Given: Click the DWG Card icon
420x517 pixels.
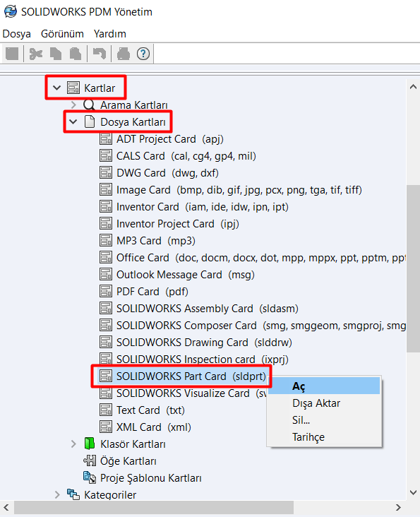Looking at the screenshot, I should pyautogui.click(x=105, y=173).
